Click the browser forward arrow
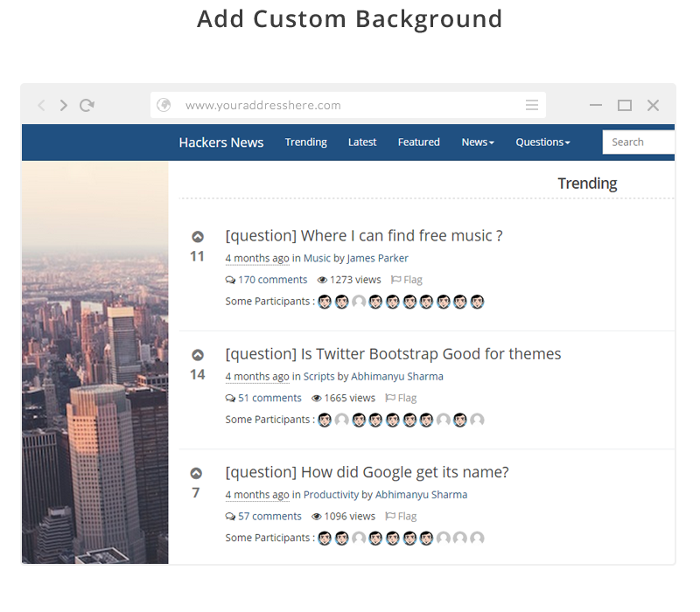700x612 pixels. point(64,105)
